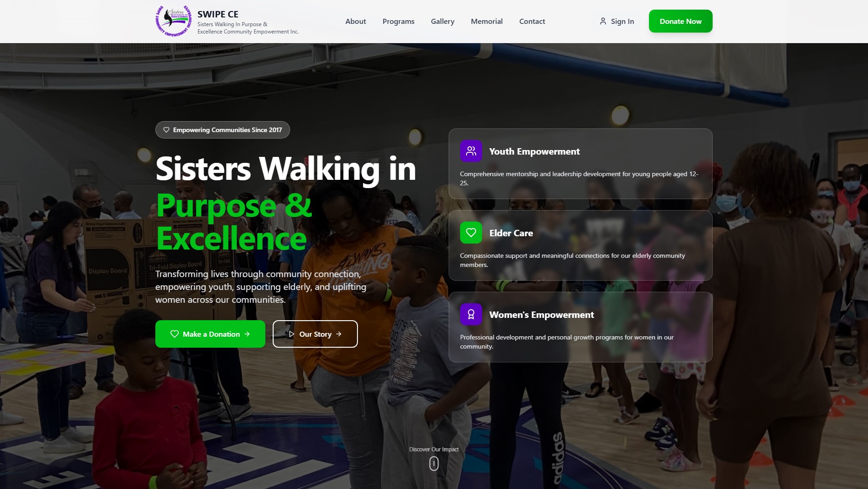Click the mouse scroll indicator icon
The image size is (868, 489).
coord(434,464)
